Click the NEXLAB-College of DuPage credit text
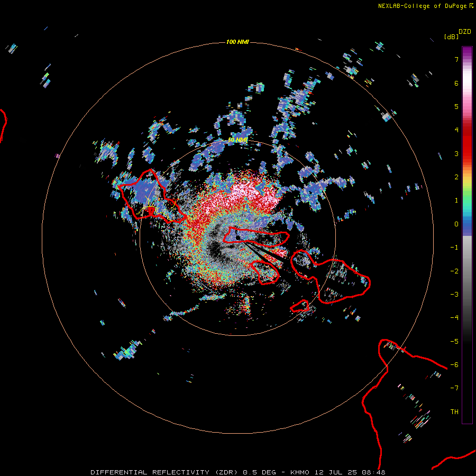This screenshot has width=476, height=476. (x=425, y=6)
